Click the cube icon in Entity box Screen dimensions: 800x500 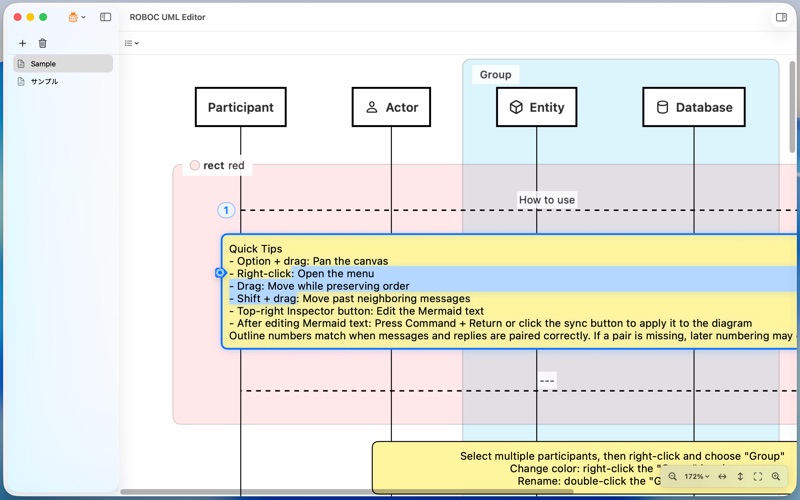(516, 107)
